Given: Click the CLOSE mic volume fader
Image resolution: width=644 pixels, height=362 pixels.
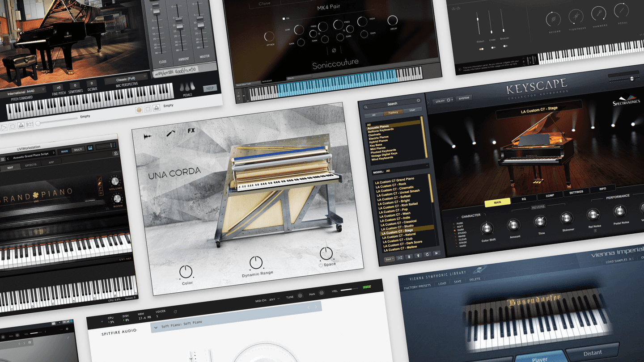Looking at the screenshot, I should click(156, 10).
